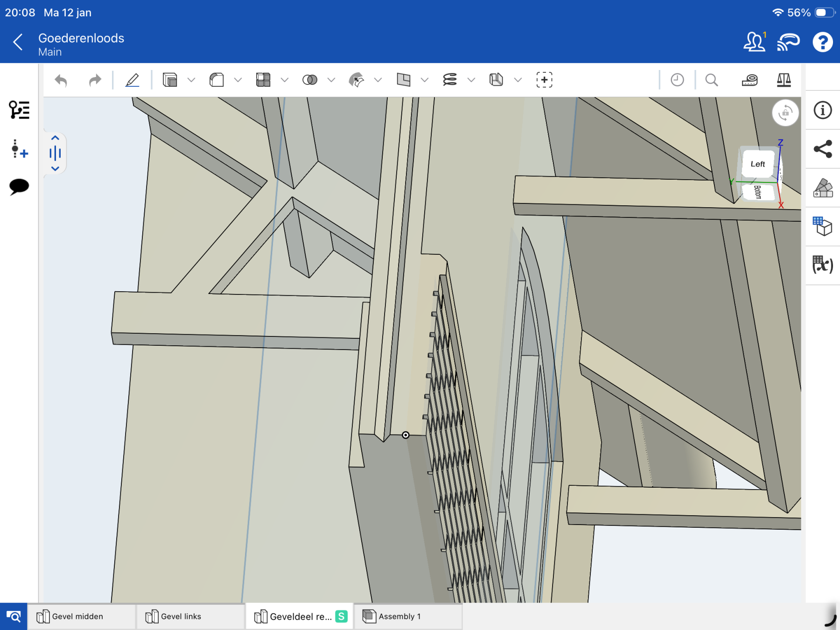Switch to the Gevel midden tab
840x630 pixels.
coord(77,616)
